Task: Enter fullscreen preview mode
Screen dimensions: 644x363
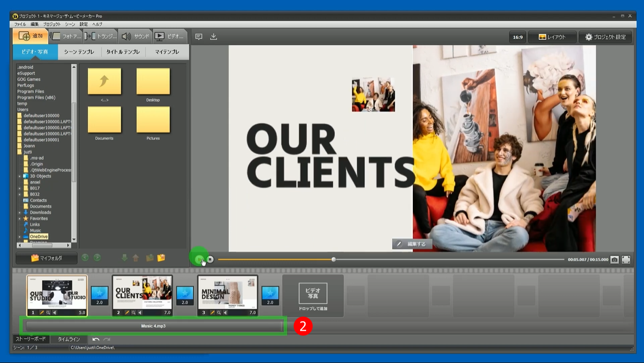Action: (x=626, y=260)
